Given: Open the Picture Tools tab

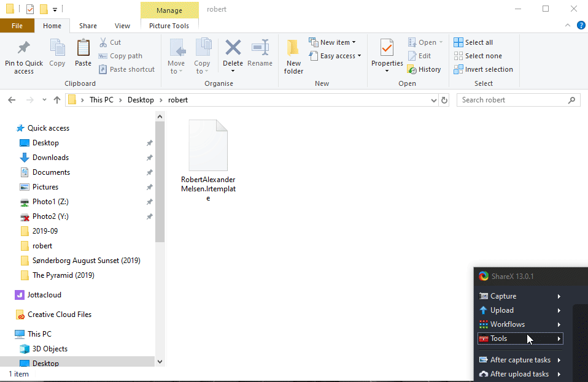Looking at the screenshot, I should point(169,26).
